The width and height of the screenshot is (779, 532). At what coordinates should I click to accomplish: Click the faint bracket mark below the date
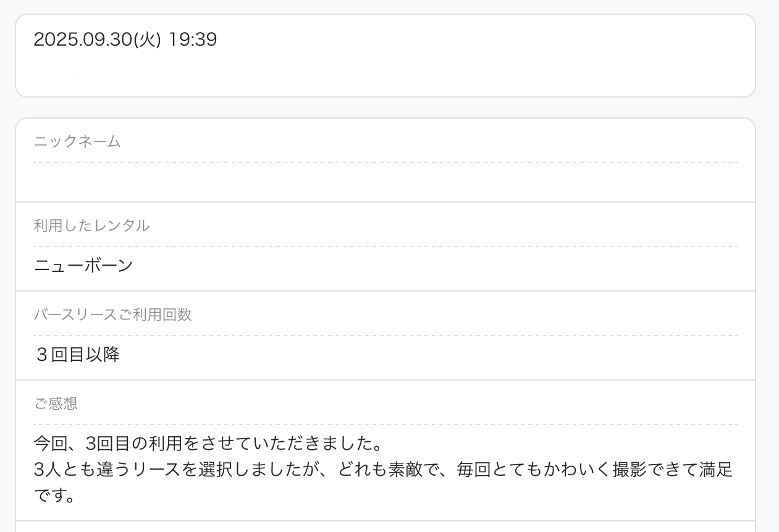click(x=74, y=68)
